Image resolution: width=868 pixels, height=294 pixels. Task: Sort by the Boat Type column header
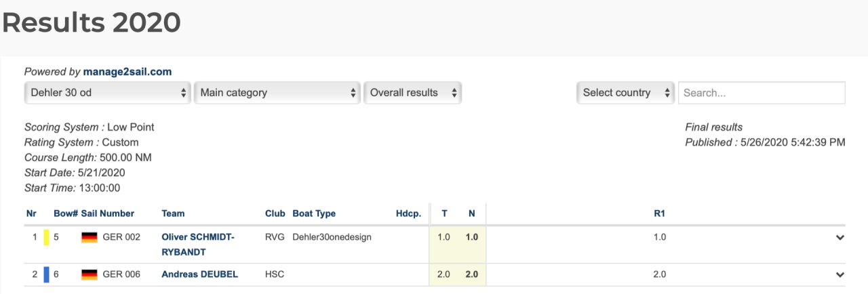pos(314,213)
